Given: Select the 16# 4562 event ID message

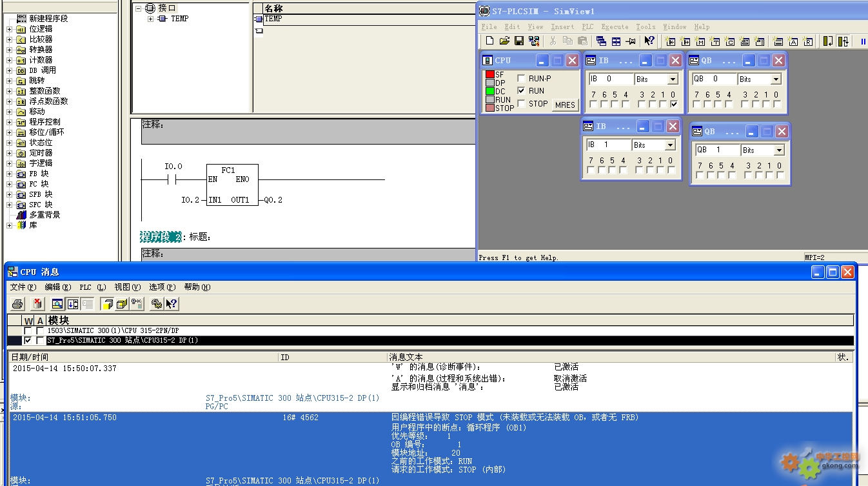Looking at the screenshot, I should (x=430, y=449).
